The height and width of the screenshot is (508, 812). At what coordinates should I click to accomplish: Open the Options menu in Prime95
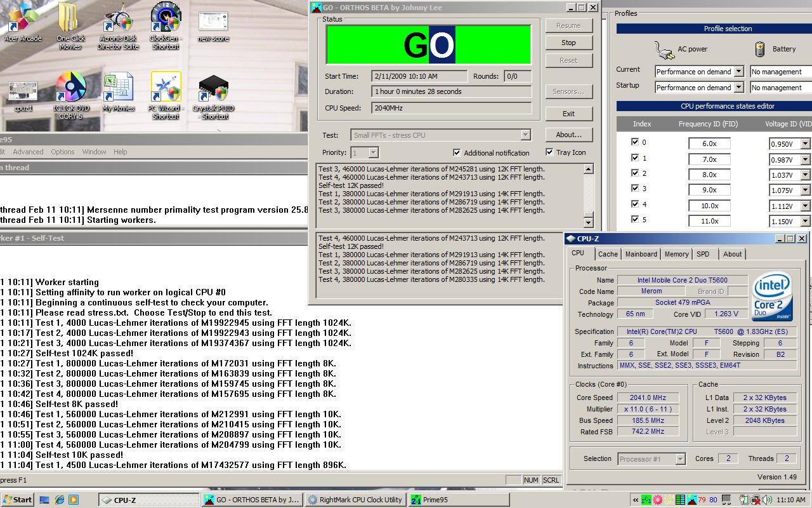(63, 152)
